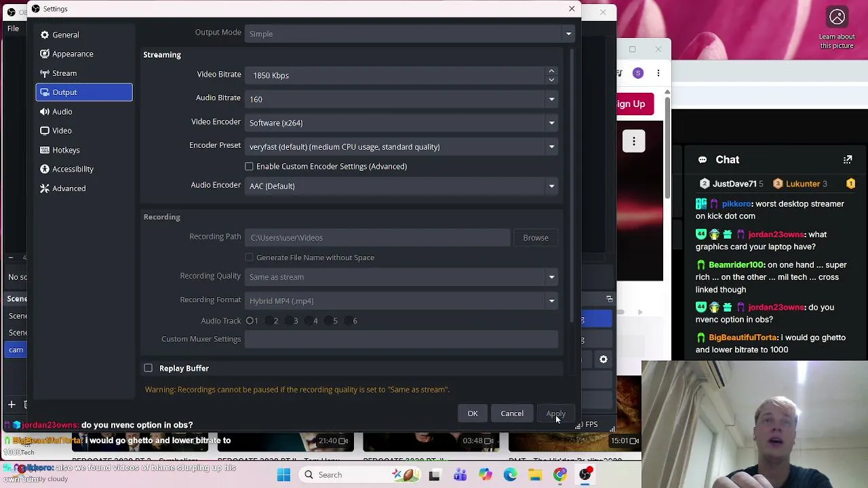This screenshot has width=868, height=488.
Task: Select audio track 4 radio button
Action: pos(309,321)
